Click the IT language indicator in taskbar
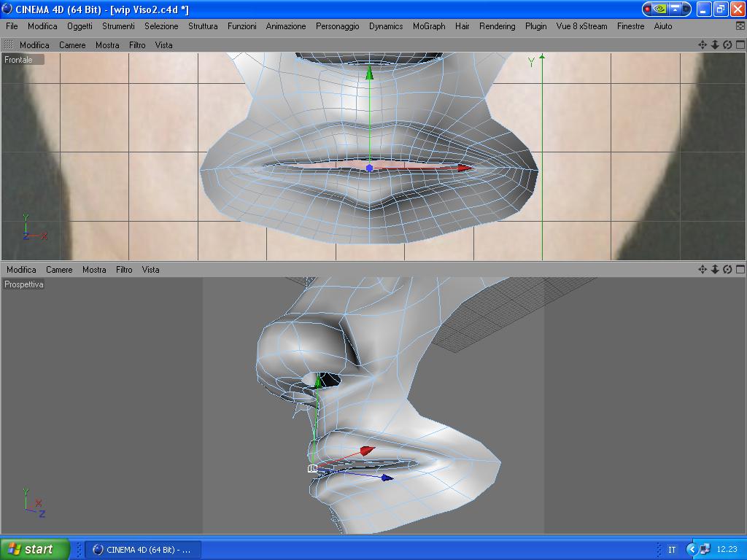Image resolution: width=747 pixels, height=560 pixels. pos(672,550)
